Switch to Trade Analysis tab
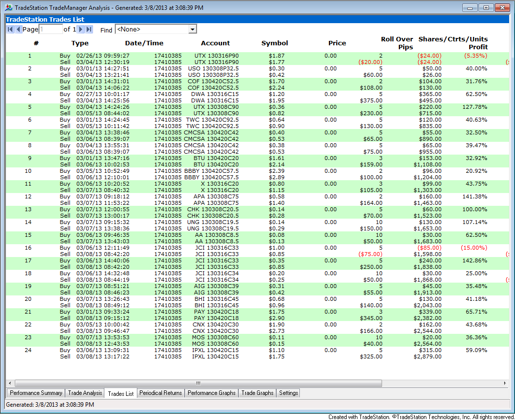The image size is (515, 420). (x=85, y=393)
